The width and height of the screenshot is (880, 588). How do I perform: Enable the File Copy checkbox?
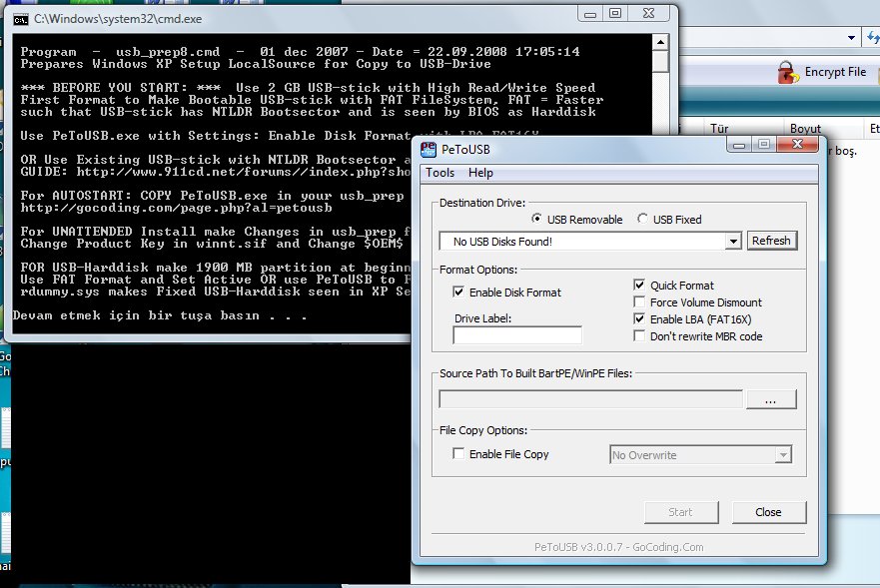point(458,453)
